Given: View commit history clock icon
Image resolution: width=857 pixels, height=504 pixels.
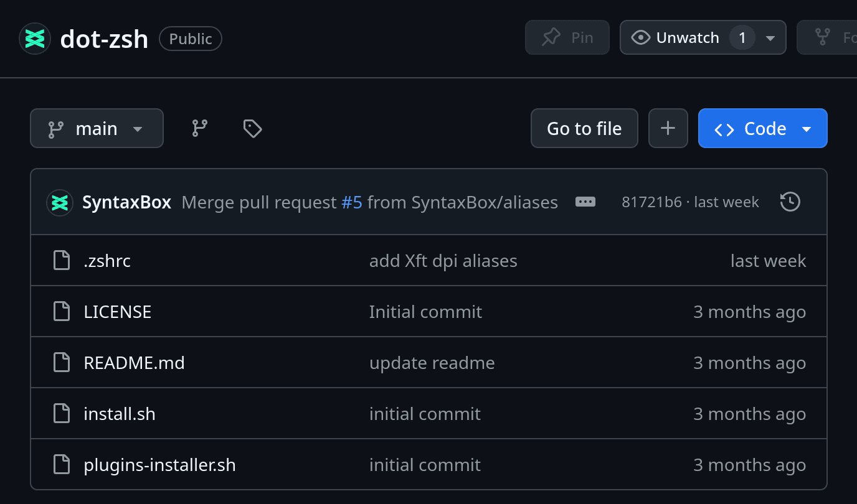Looking at the screenshot, I should coord(790,202).
